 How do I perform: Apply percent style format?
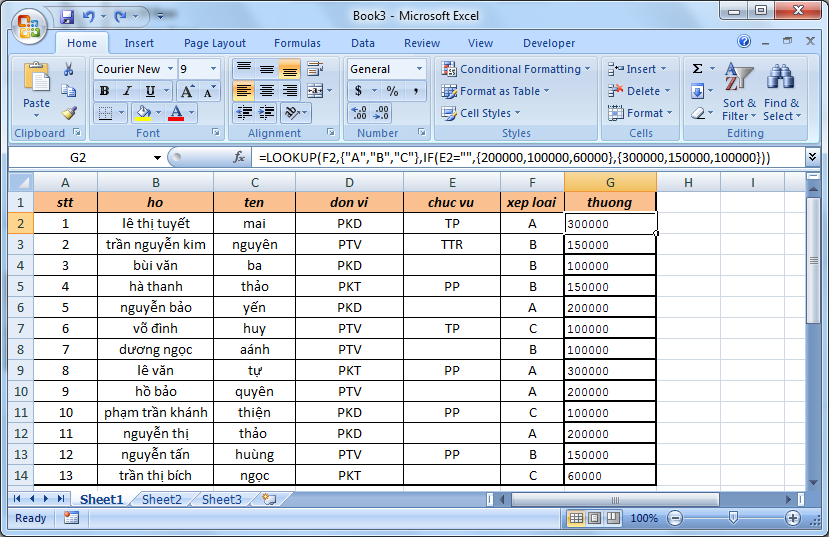(x=392, y=91)
